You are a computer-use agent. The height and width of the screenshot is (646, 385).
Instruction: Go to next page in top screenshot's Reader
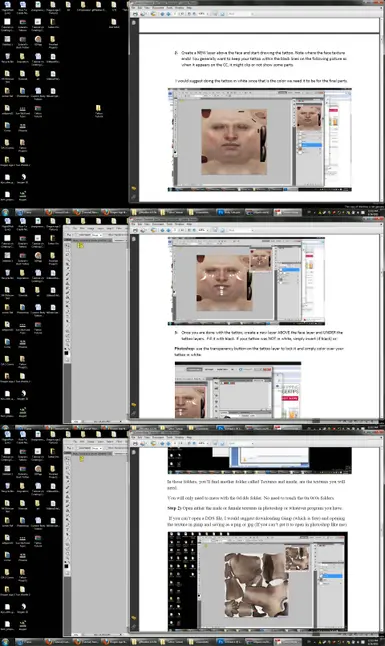click(168, 14)
